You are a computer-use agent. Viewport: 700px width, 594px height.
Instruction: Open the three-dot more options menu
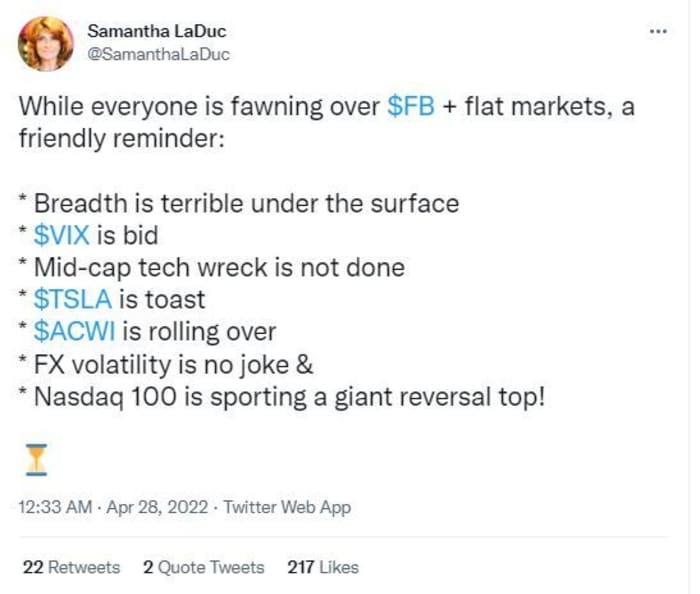click(658, 31)
